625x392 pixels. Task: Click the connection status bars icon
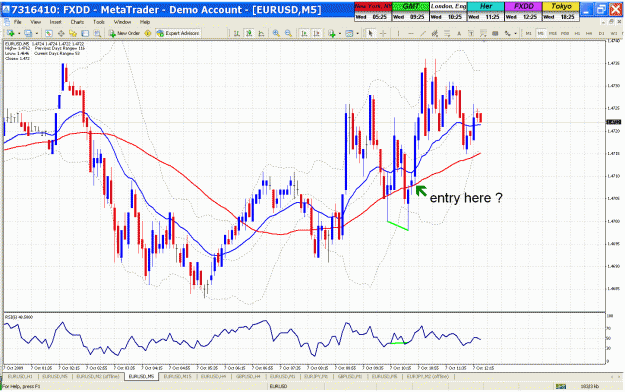click(561, 386)
